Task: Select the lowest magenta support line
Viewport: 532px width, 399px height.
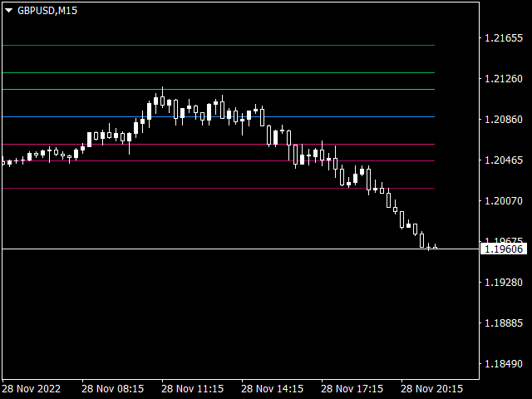Action: 218,189
